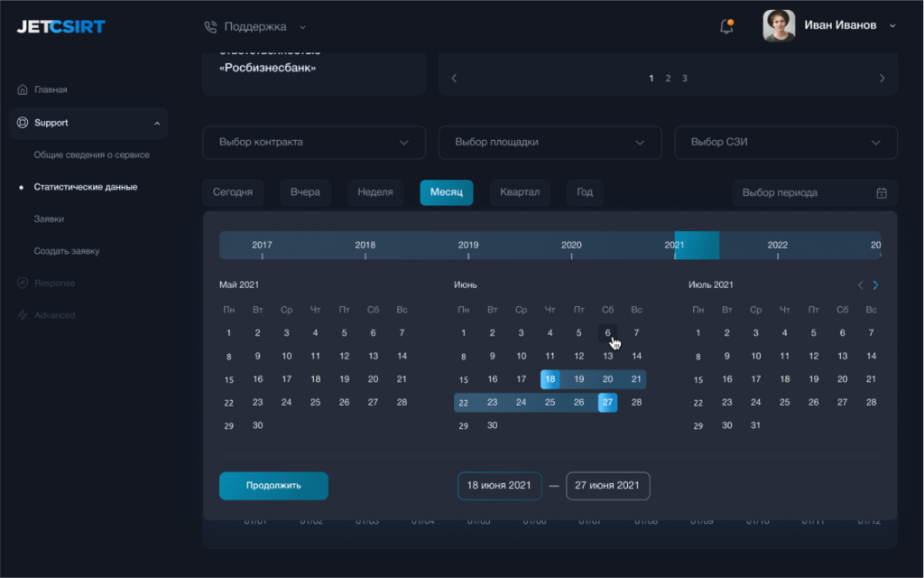Click the phone icon beside Поддержка

[211, 27]
